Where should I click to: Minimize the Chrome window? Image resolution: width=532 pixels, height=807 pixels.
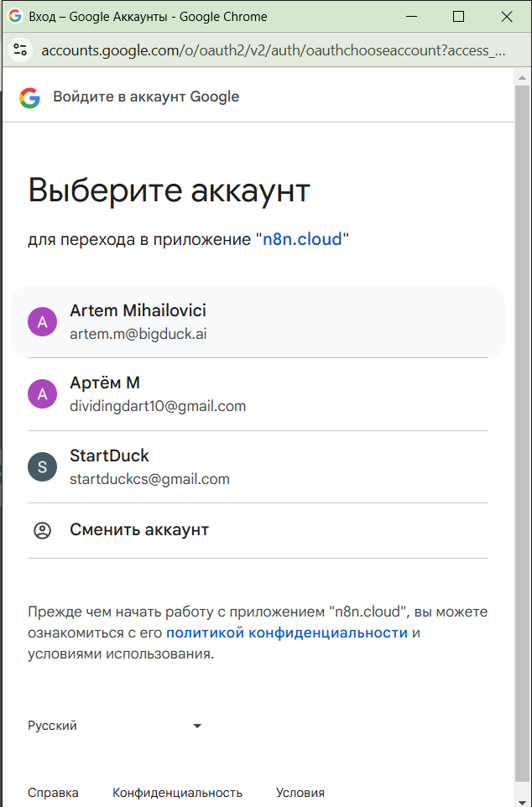[x=411, y=17]
